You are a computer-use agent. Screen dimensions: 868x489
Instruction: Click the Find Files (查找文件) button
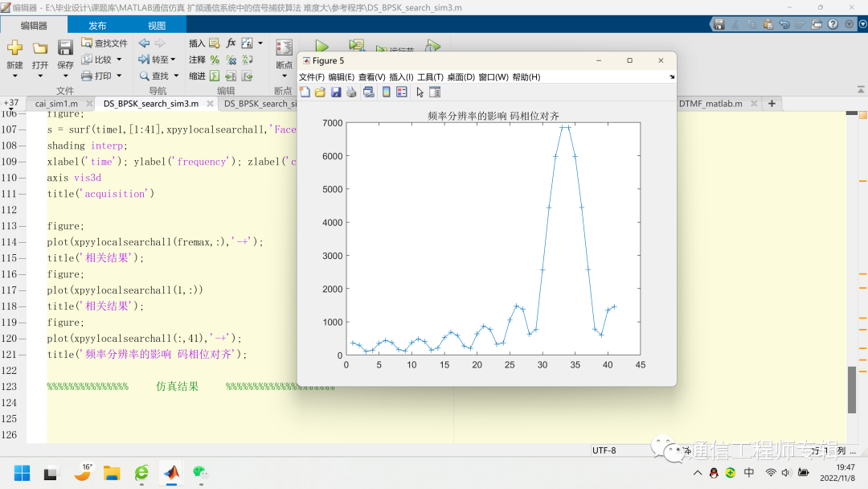pyautogui.click(x=104, y=43)
